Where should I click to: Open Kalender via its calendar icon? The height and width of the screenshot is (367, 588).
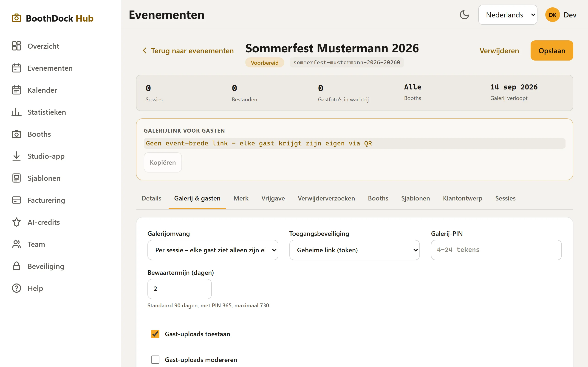pyautogui.click(x=17, y=90)
